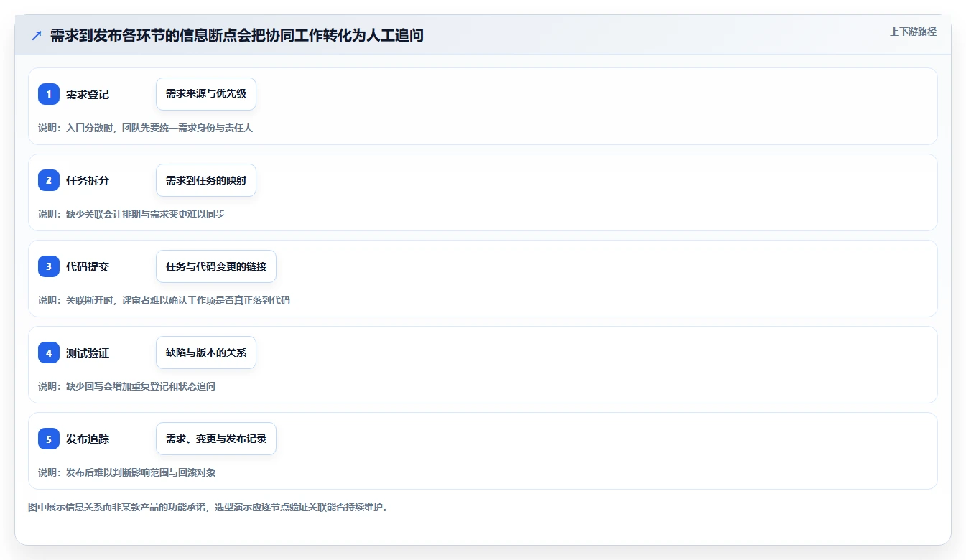966x560 pixels.
Task: Click the 代码提交 step title
Action: click(x=88, y=267)
